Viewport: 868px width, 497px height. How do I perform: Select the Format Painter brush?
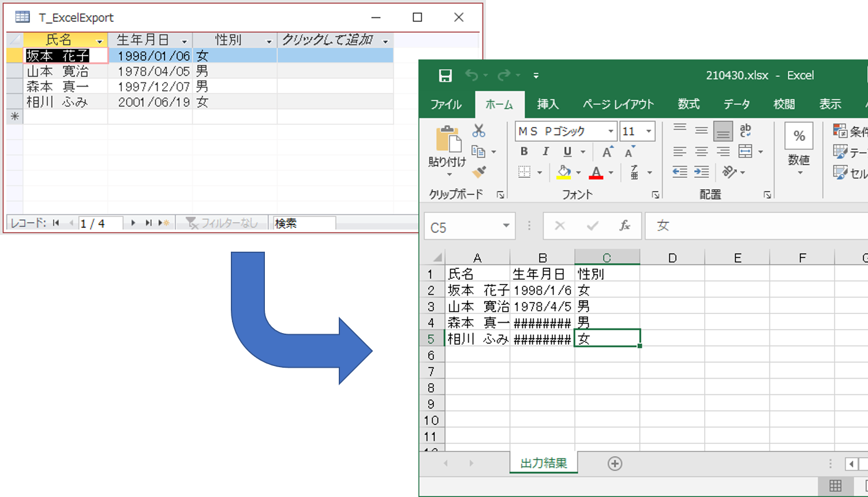[478, 172]
